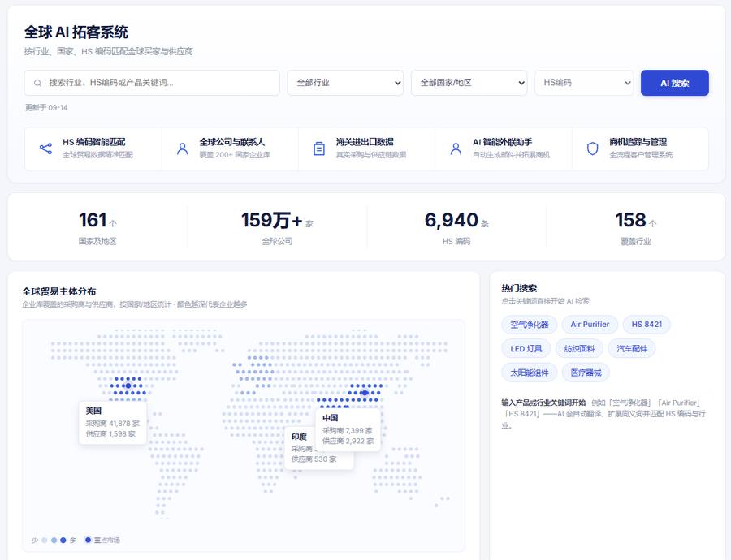Click the 158 覆盖行业 statistic

[636, 227]
